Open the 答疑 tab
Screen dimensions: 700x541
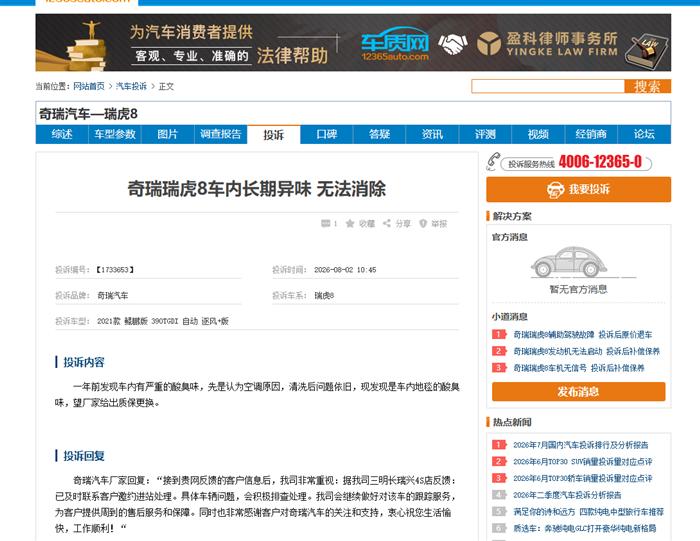(379, 134)
